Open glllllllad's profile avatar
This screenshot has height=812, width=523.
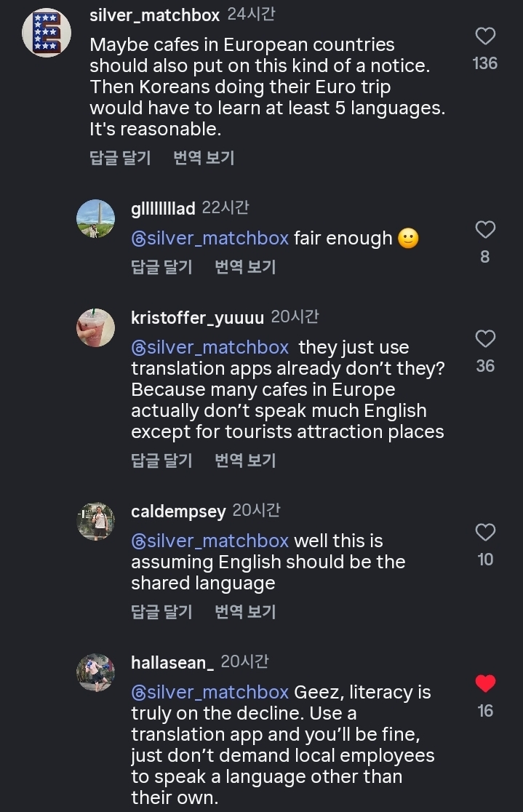[96, 218]
